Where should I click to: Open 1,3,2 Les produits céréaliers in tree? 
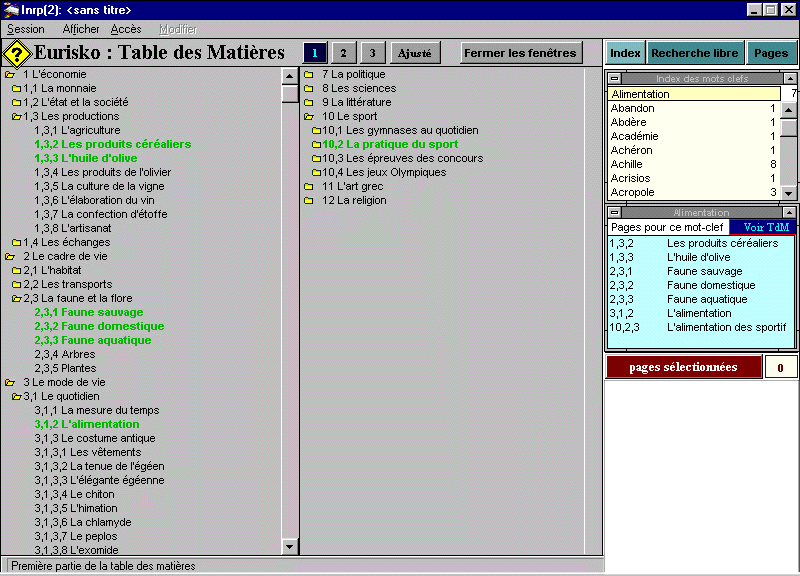(x=113, y=144)
